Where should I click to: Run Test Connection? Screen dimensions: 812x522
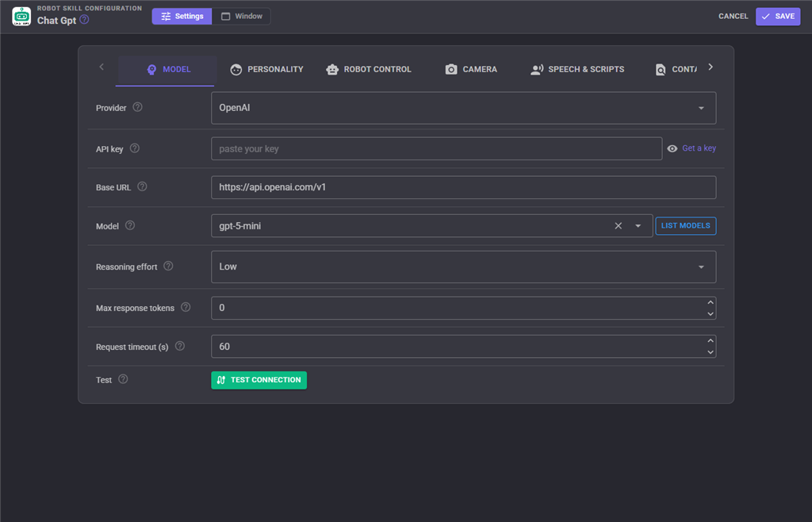tap(259, 380)
